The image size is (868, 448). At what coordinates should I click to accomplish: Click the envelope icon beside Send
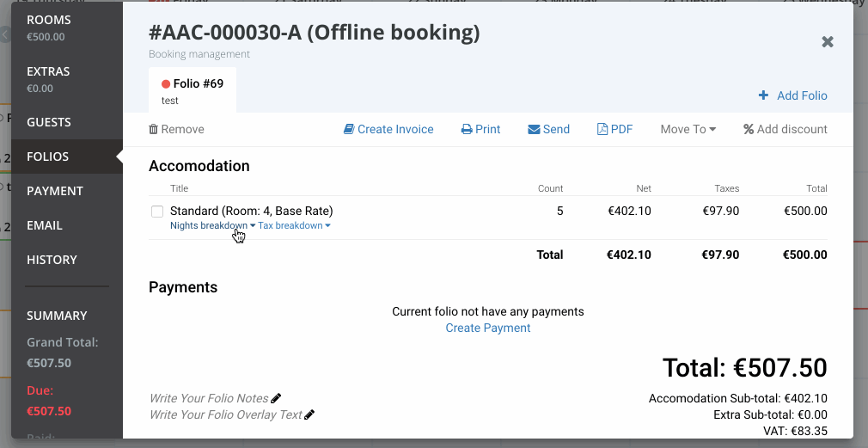pyautogui.click(x=534, y=129)
